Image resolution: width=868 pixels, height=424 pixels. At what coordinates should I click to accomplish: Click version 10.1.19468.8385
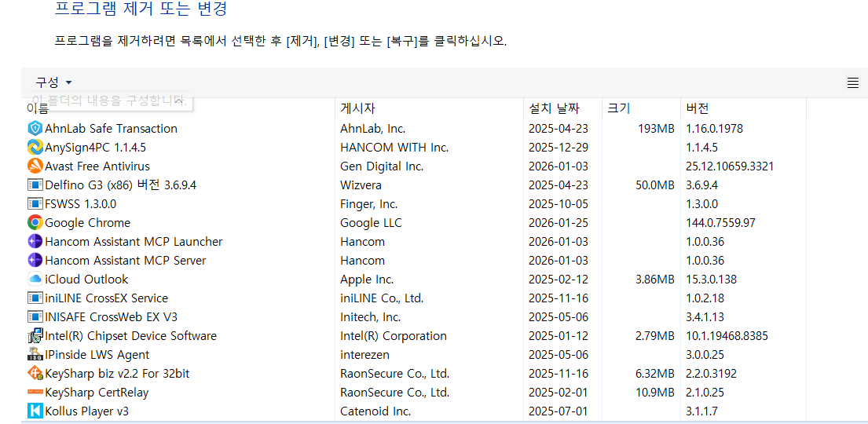(727, 335)
